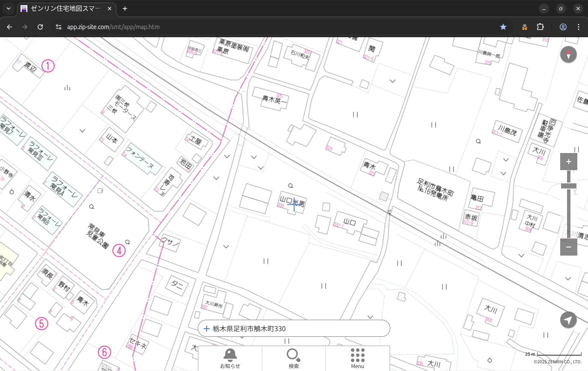
Task: Expand the tab search dropdown arrow
Action: 8,9
